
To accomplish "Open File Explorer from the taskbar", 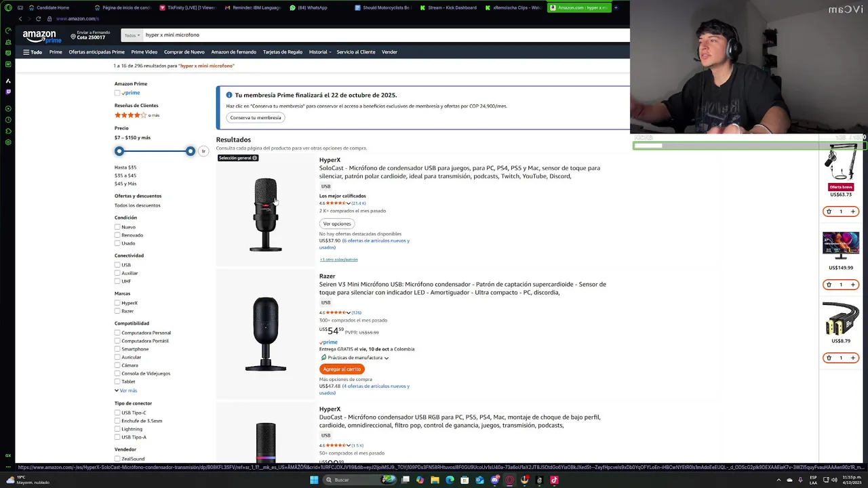I will 435,480.
